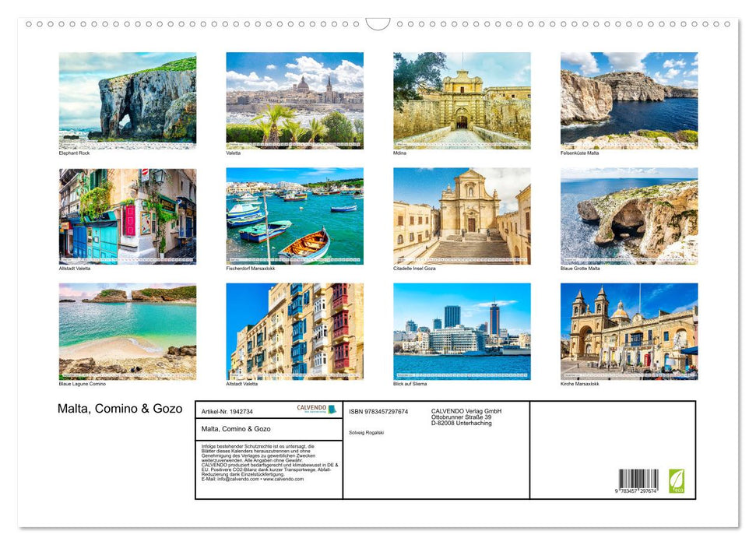Click the info@calvendo.com email link
The height and width of the screenshot is (545, 756).
(234, 480)
